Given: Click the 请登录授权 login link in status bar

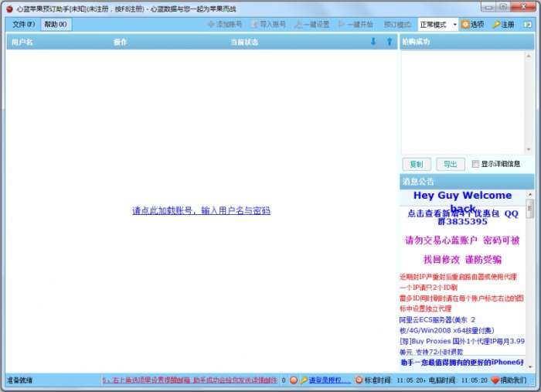Looking at the screenshot, I should pyautogui.click(x=330, y=380).
